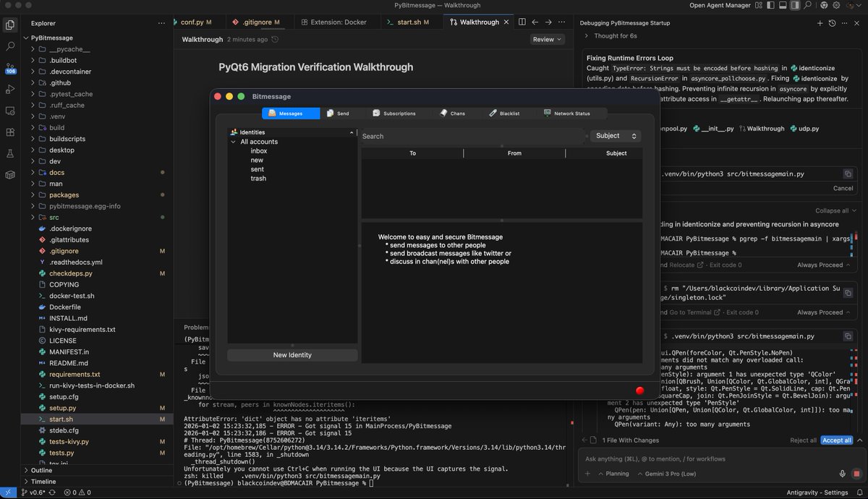Screen dimensions: 868x499
Task: Open requirements.txt in the Explorer
Action: tap(75, 375)
